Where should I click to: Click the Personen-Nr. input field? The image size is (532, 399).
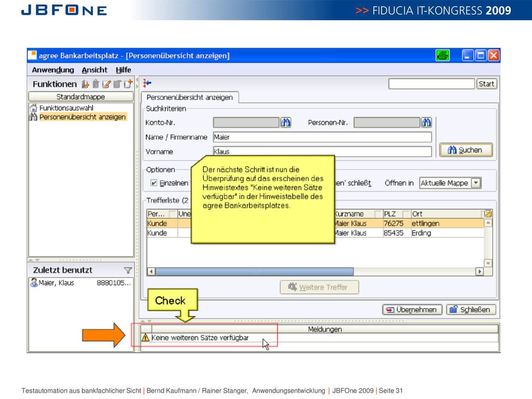387,123
